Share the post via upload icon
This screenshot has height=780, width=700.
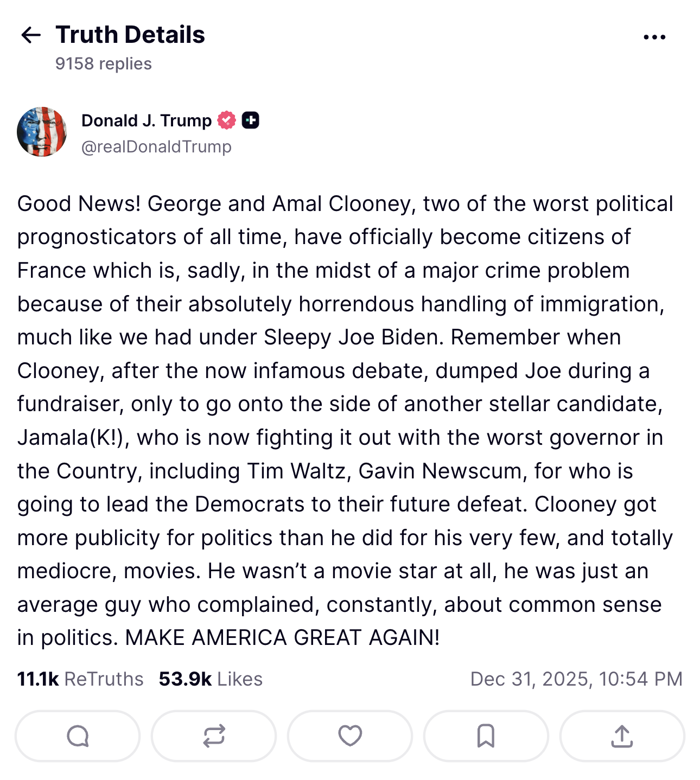pos(622,736)
